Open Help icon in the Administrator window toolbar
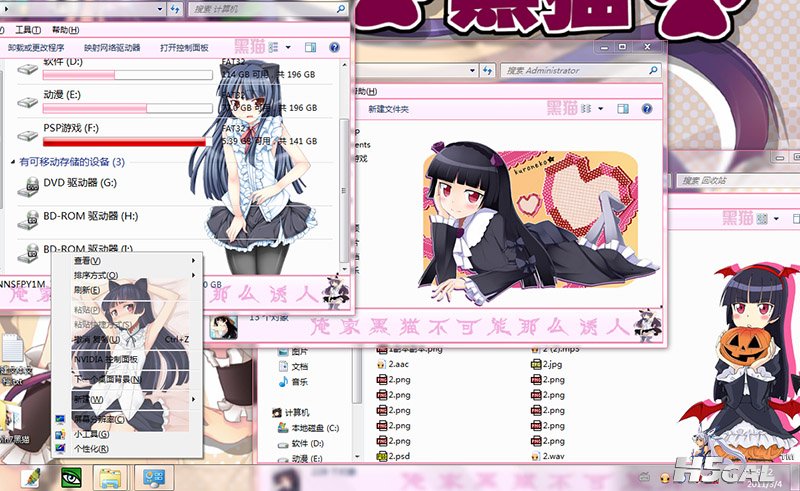 click(647, 109)
